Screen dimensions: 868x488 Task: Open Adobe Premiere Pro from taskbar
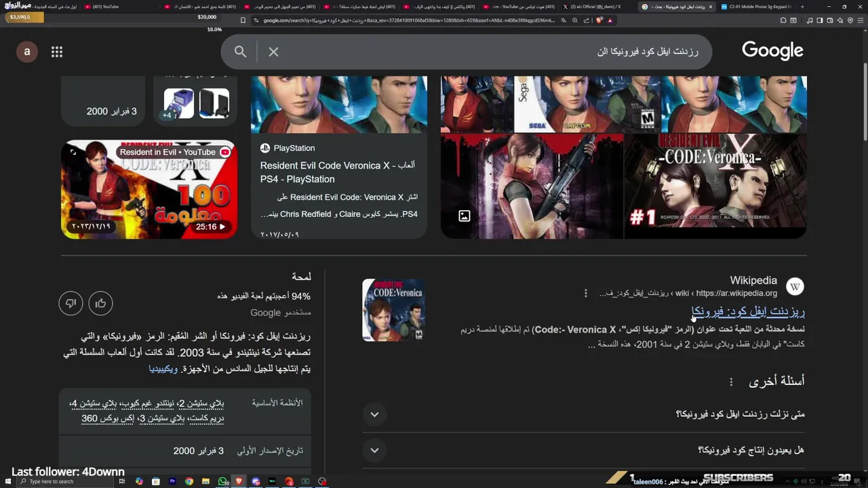(x=172, y=481)
